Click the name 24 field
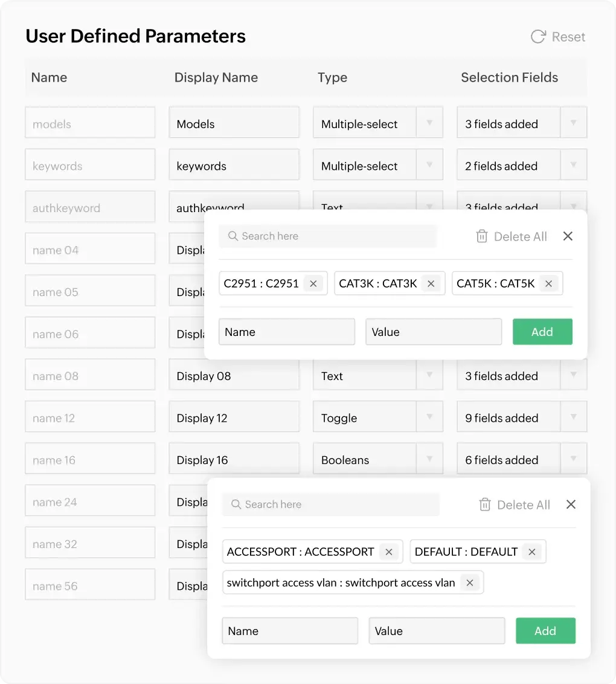The height and width of the screenshot is (684, 616). (x=90, y=500)
